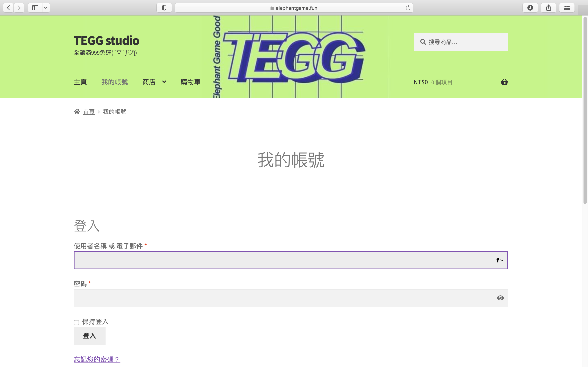Viewport: 588px width, 367px height.
Task: Click the breadcrumb home icon
Action: [77, 112]
